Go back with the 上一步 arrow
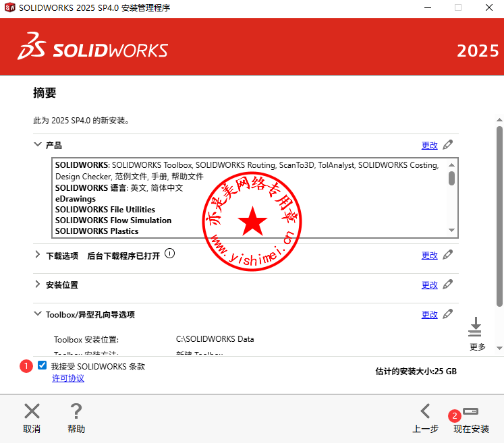This screenshot has width=504, height=443. point(425,411)
